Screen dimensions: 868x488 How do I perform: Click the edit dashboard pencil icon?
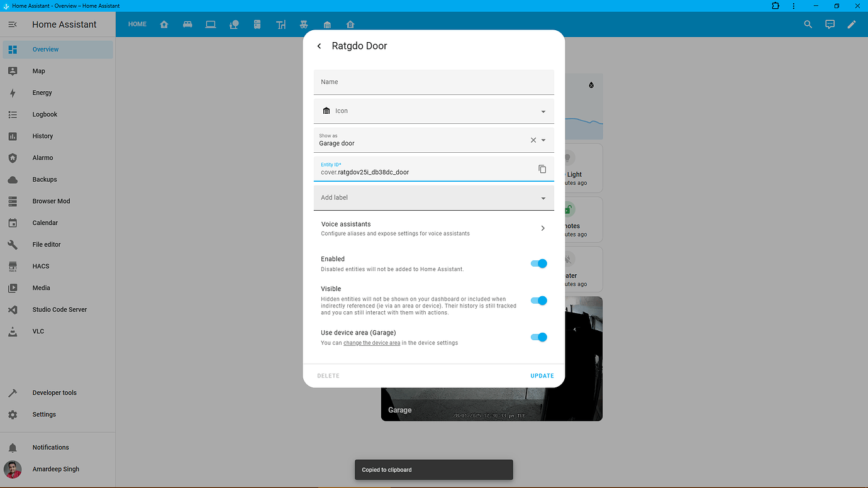pyautogui.click(x=852, y=24)
